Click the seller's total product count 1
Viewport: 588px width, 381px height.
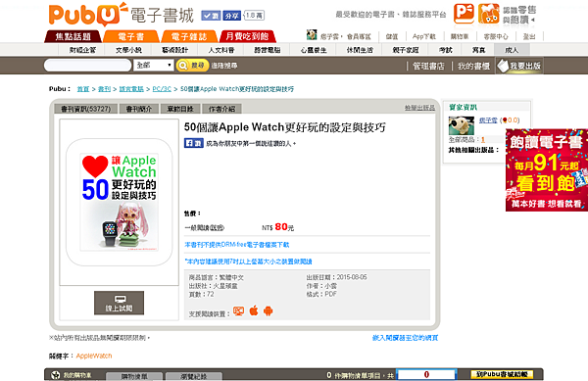[x=483, y=140]
